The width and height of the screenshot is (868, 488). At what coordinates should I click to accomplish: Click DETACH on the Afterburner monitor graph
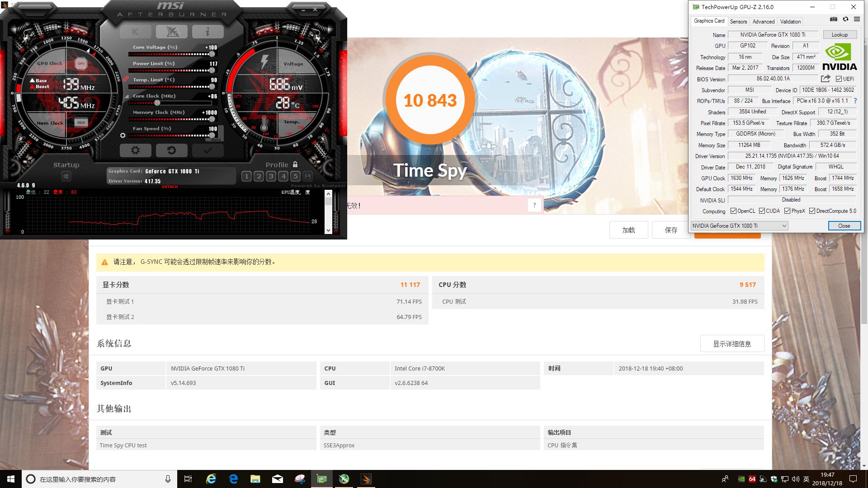tap(170, 187)
